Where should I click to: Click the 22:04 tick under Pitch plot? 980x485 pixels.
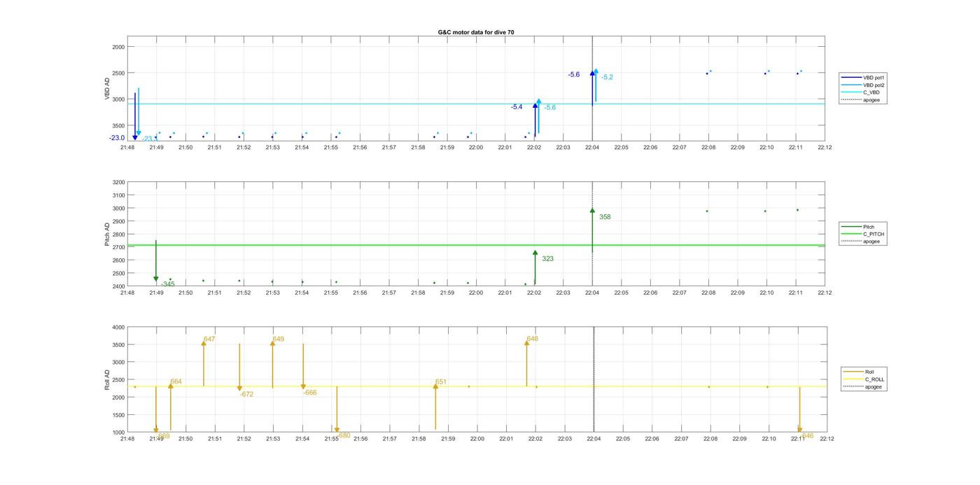click(592, 293)
